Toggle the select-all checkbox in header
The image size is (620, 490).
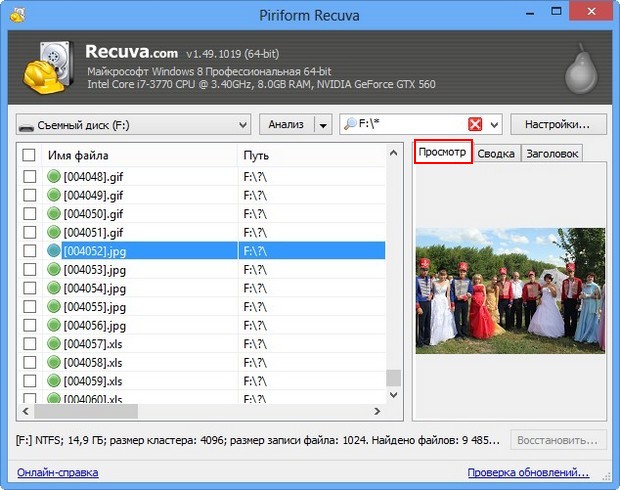[29, 155]
